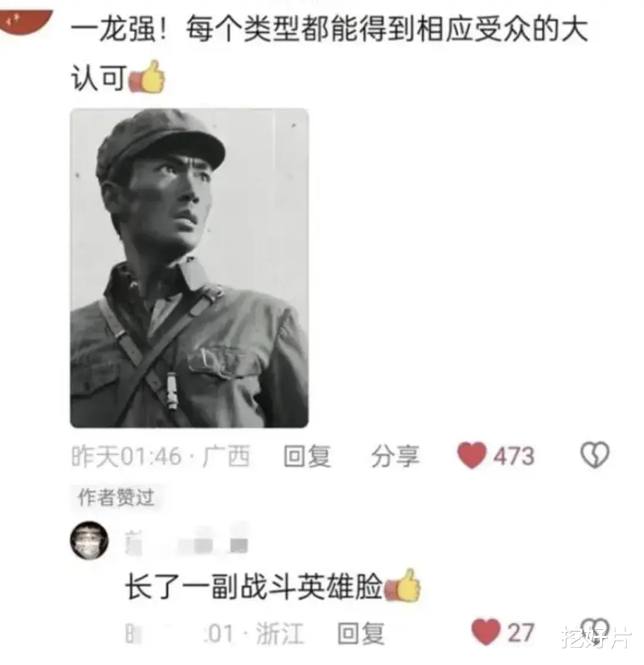Like the reply with 27 likes
644x665 pixels.
click(485, 632)
